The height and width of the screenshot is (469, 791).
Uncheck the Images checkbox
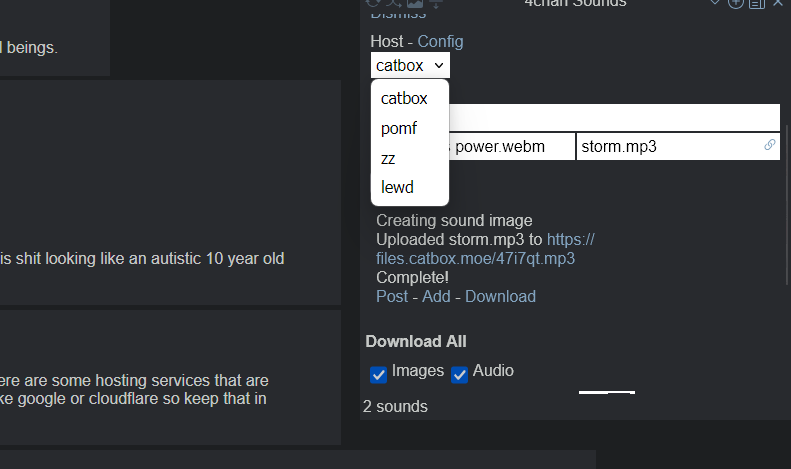[378, 375]
